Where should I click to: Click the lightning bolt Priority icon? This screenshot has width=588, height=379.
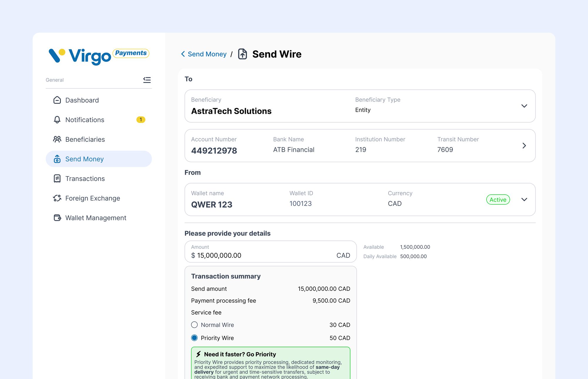199,354
